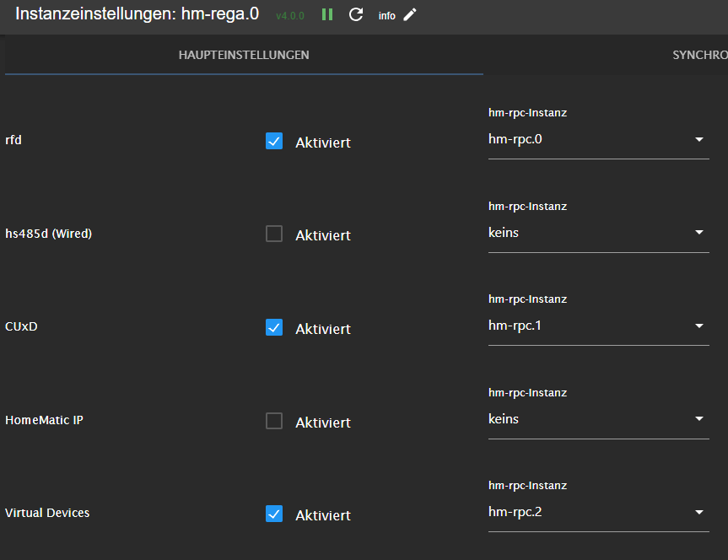Open the rfd hm-rpc-Instanz dropdown
This screenshot has height=560, width=728.
pyautogui.click(x=598, y=139)
